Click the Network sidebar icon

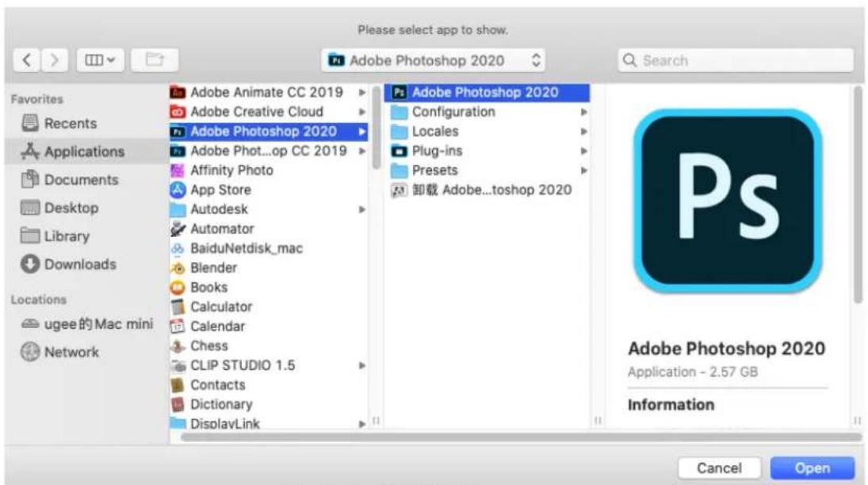point(30,352)
